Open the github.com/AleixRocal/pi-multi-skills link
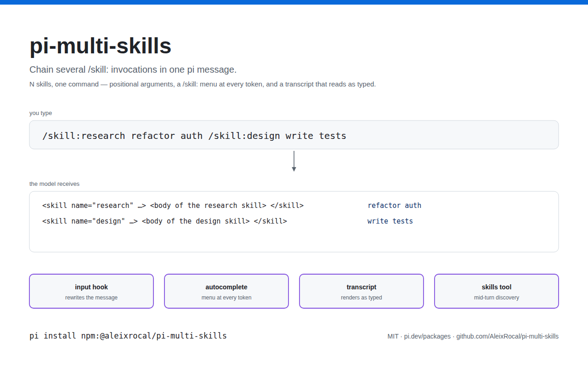 click(507, 336)
